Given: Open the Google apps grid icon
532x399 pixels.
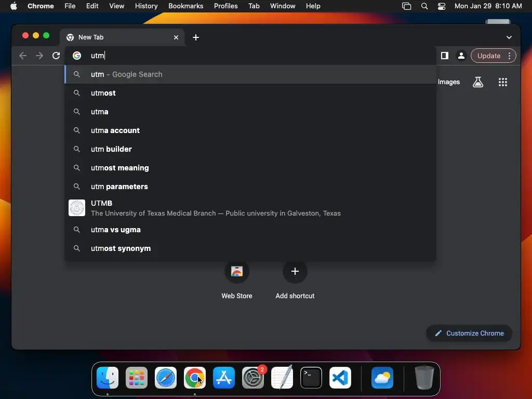Looking at the screenshot, I should [x=503, y=82].
